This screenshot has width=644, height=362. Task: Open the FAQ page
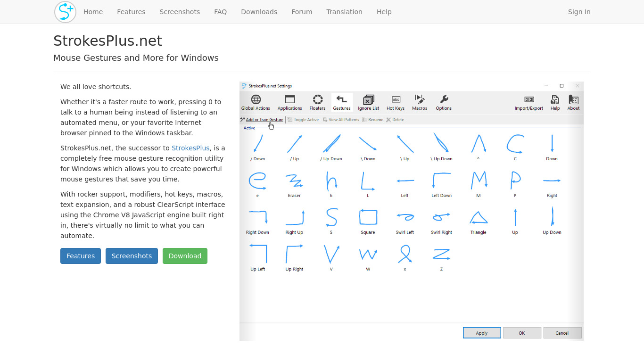point(220,12)
